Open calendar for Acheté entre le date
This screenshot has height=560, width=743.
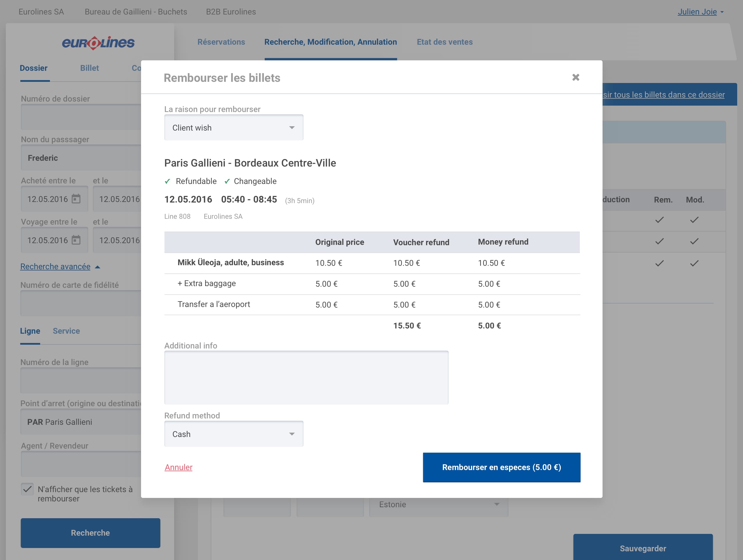pos(76,199)
